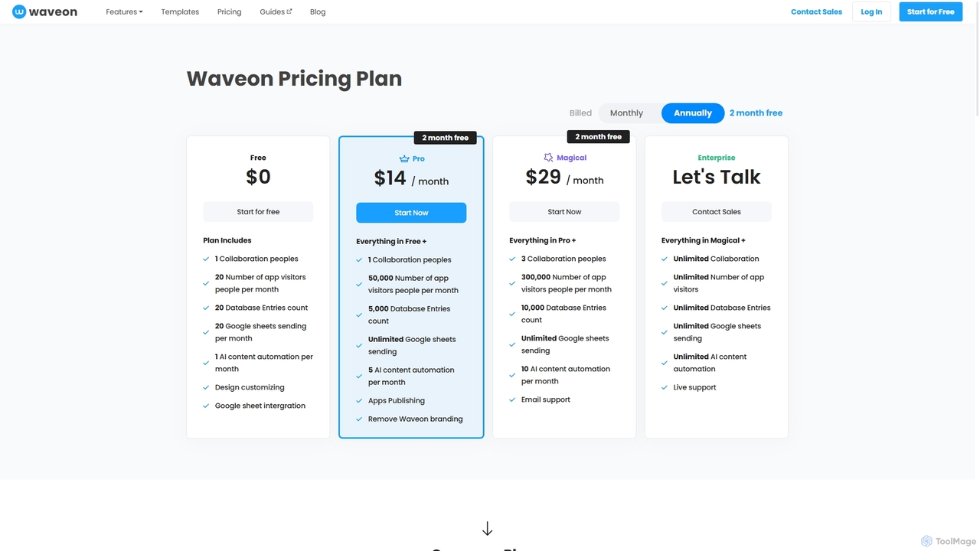Click the checkmark beside 20 Database Entries count

206,308
